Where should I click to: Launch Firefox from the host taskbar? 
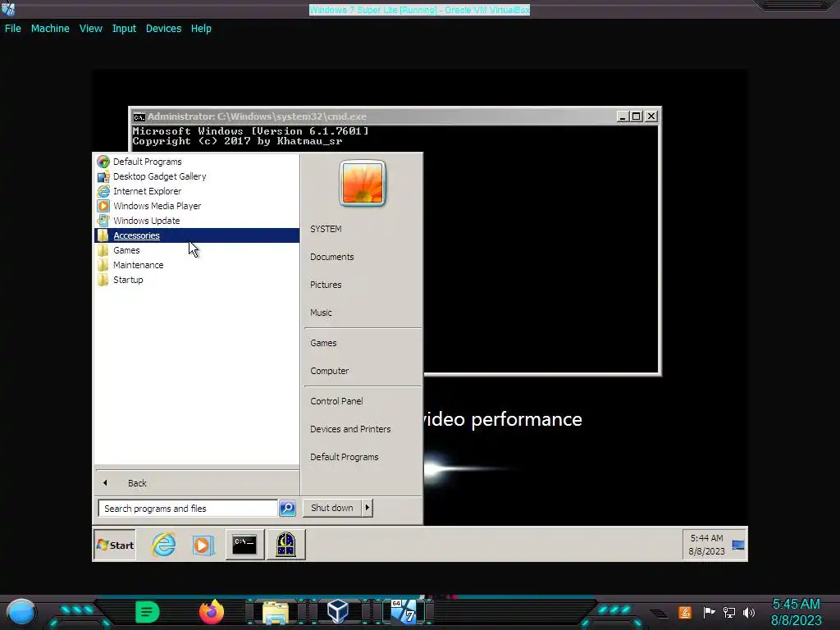[x=212, y=612]
